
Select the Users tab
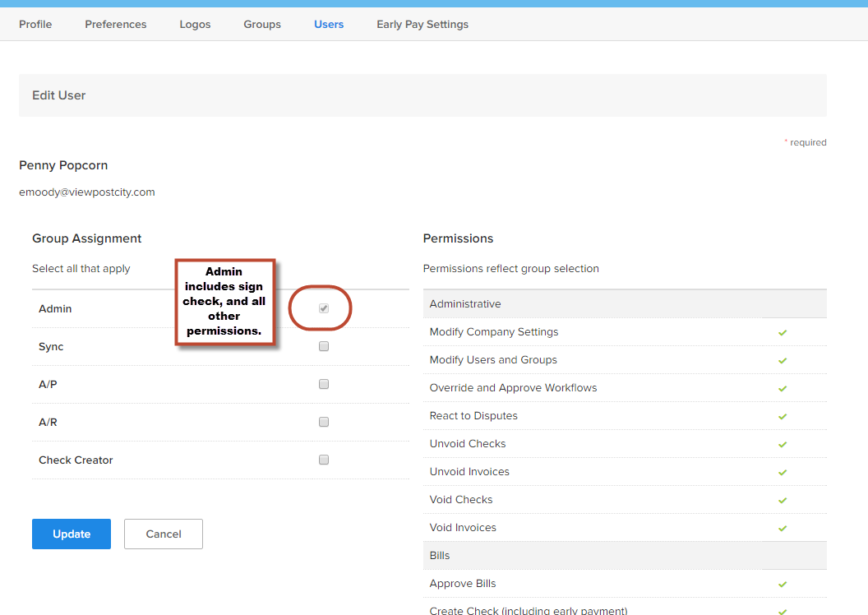[x=329, y=25]
